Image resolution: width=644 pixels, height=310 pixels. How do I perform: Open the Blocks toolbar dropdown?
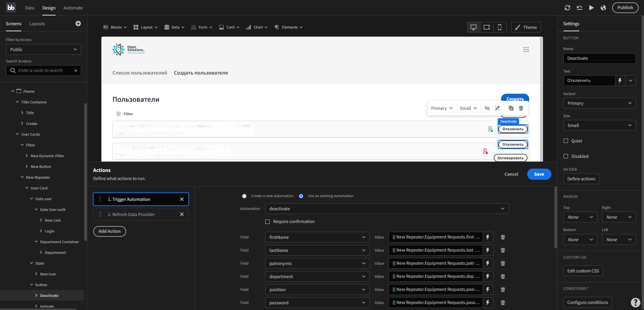pyautogui.click(x=115, y=27)
